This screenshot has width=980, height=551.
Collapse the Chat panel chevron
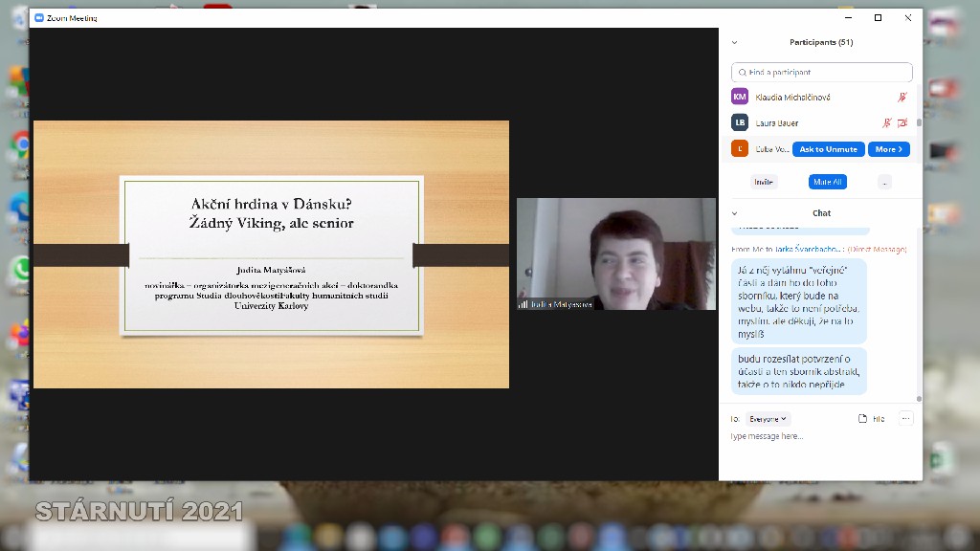coord(735,213)
